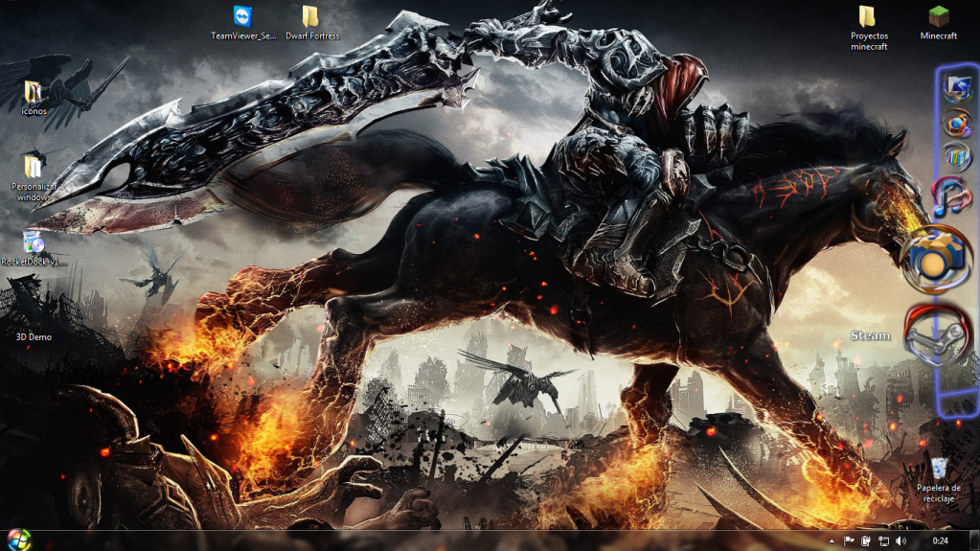This screenshot has width=980, height=551.
Task: Open the volume speaker tray icon
Action: [x=900, y=541]
